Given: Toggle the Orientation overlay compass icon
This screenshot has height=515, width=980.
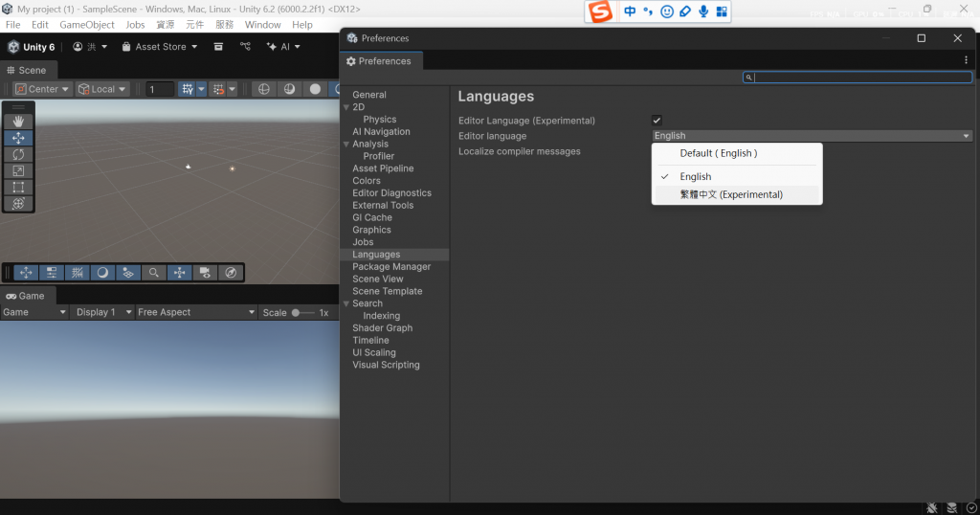Looking at the screenshot, I should pos(231,273).
